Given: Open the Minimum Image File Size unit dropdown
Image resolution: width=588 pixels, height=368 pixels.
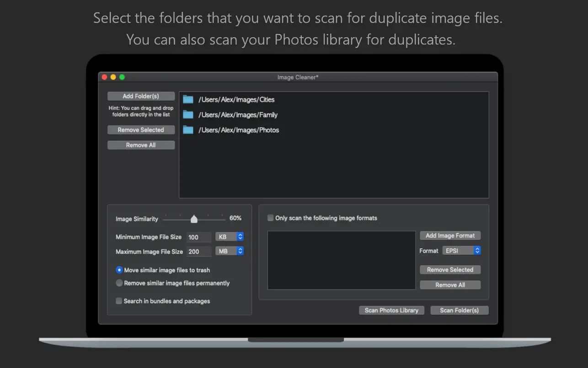Looking at the screenshot, I should click(230, 236).
